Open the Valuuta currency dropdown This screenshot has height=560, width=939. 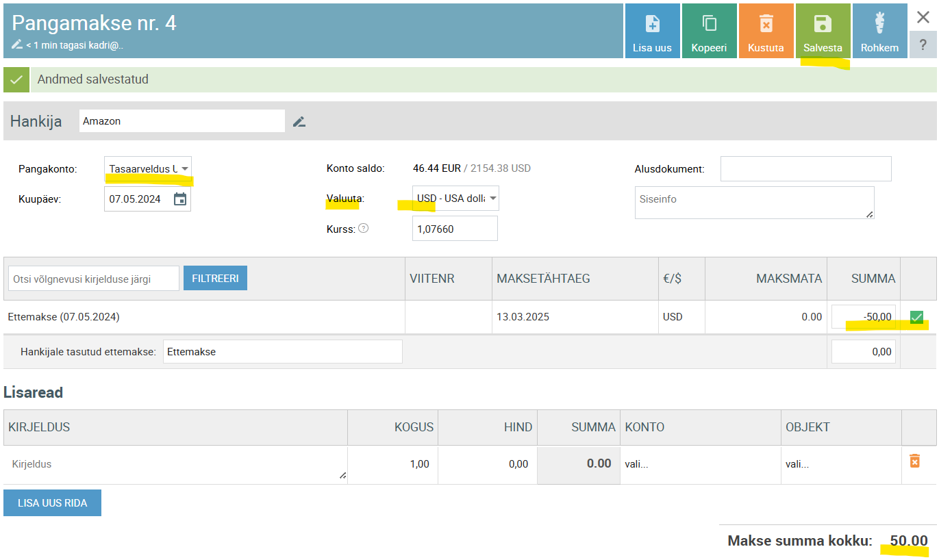(x=455, y=199)
